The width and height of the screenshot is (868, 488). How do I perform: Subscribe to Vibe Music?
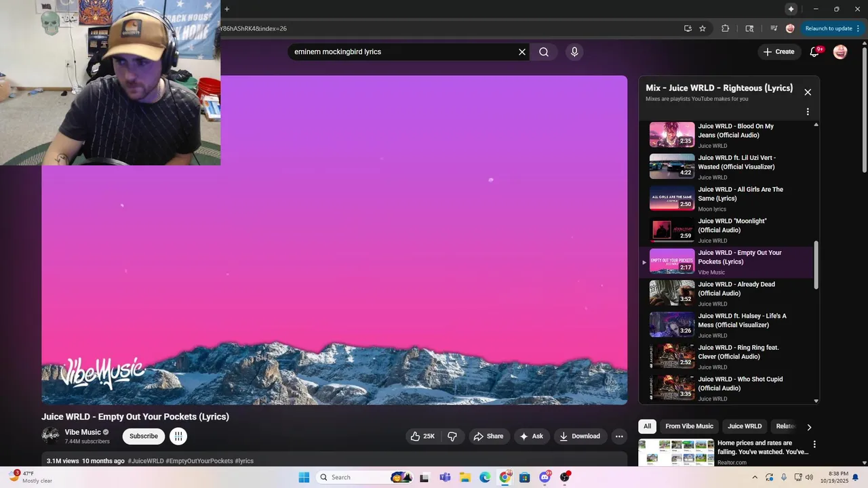point(144,436)
